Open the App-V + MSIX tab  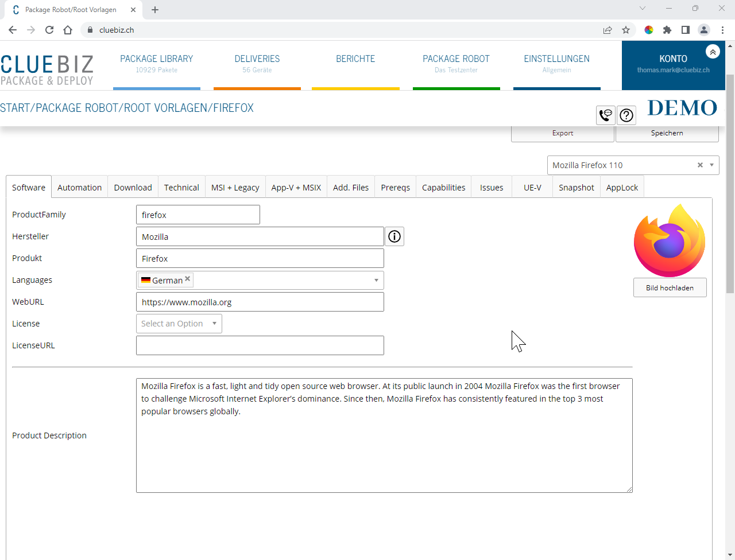[x=296, y=188]
